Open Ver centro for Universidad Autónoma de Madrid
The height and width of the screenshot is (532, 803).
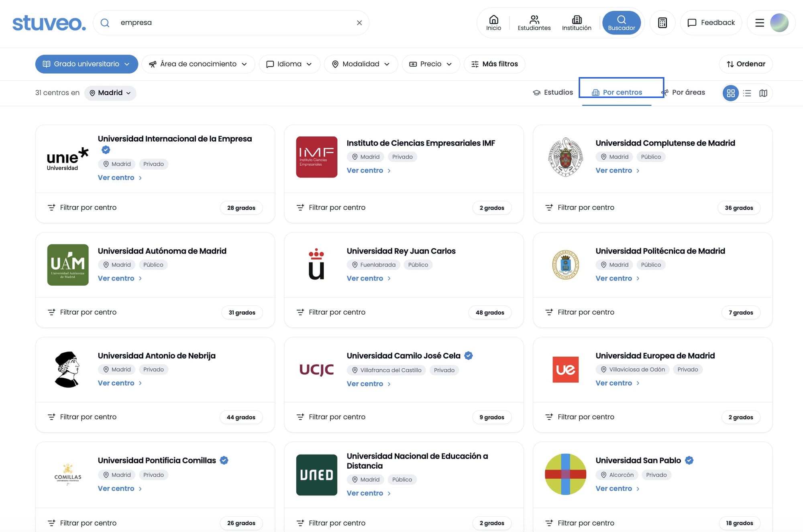point(120,278)
